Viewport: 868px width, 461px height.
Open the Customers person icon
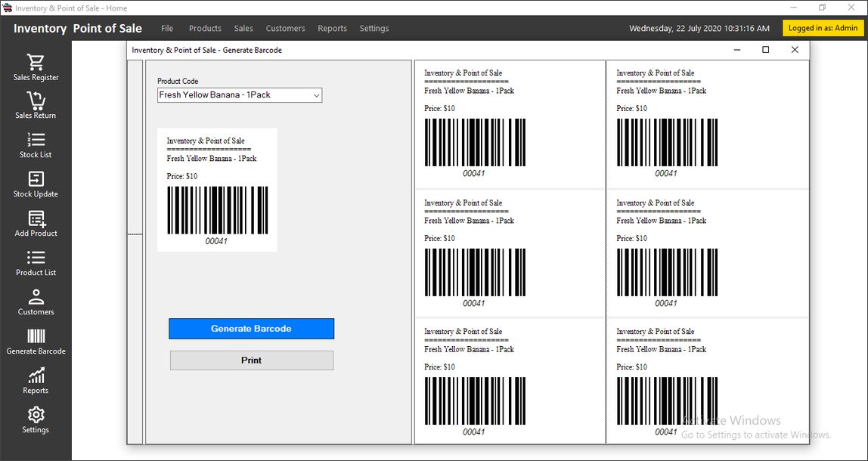point(36,297)
